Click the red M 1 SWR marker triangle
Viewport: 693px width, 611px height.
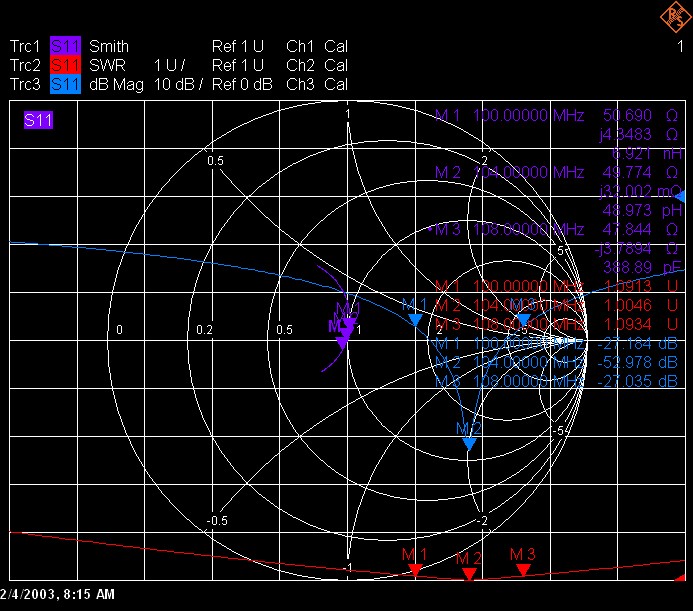(x=415, y=569)
